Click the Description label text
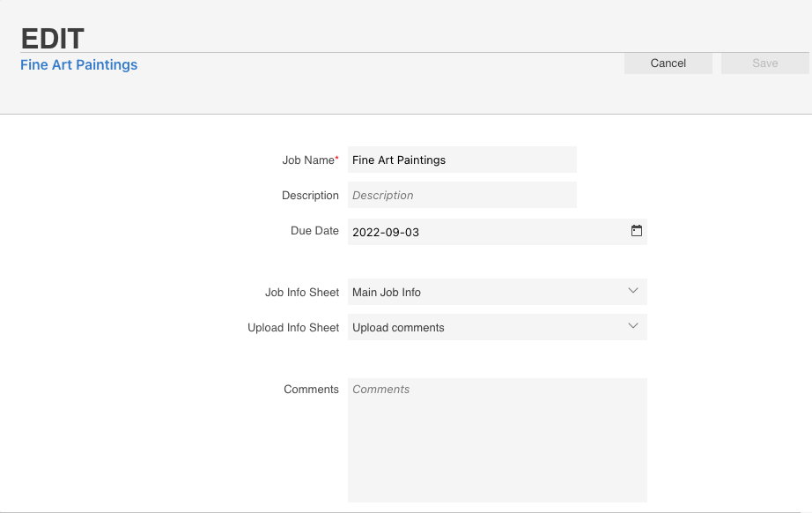The image size is (812, 513). tap(310, 196)
